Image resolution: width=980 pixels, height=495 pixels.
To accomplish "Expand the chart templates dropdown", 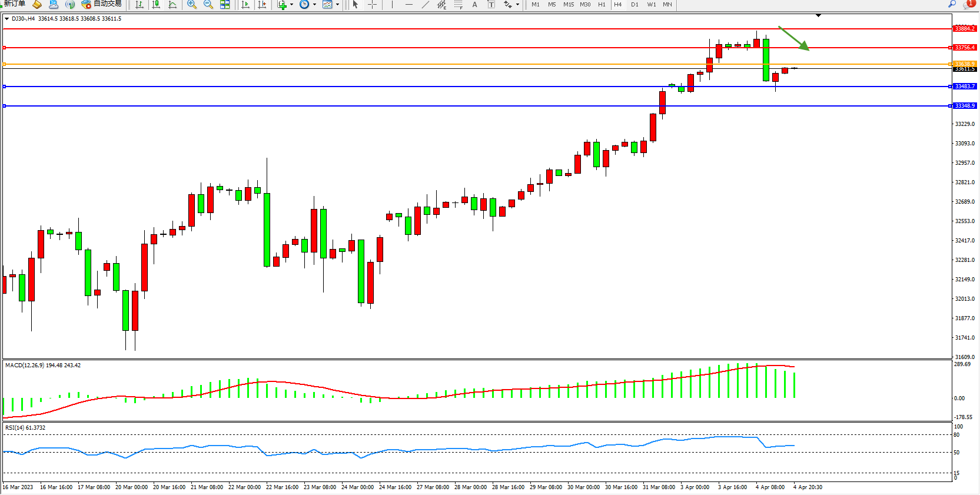I will pyautogui.click(x=337, y=4).
